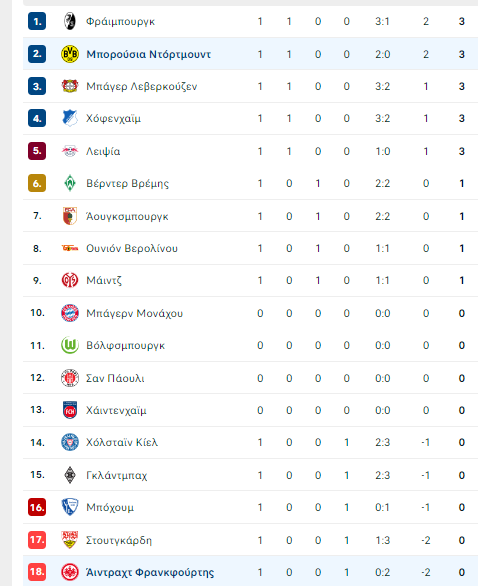
Task: Click the Bayer Leverkusen crest icon
Action: click(x=70, y=86)
